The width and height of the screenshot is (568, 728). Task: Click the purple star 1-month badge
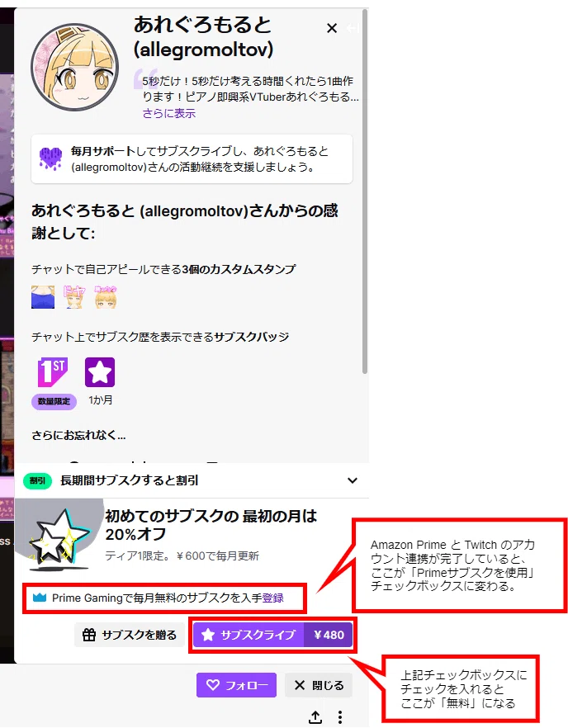point(100,372)
